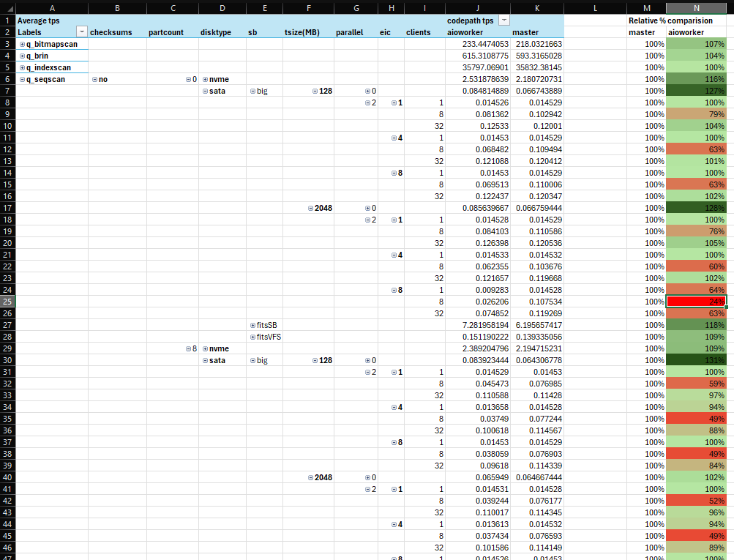734x560 pixels.
Task: Expand the q_bitmapscan row group
Action: (x=22, y=45)
